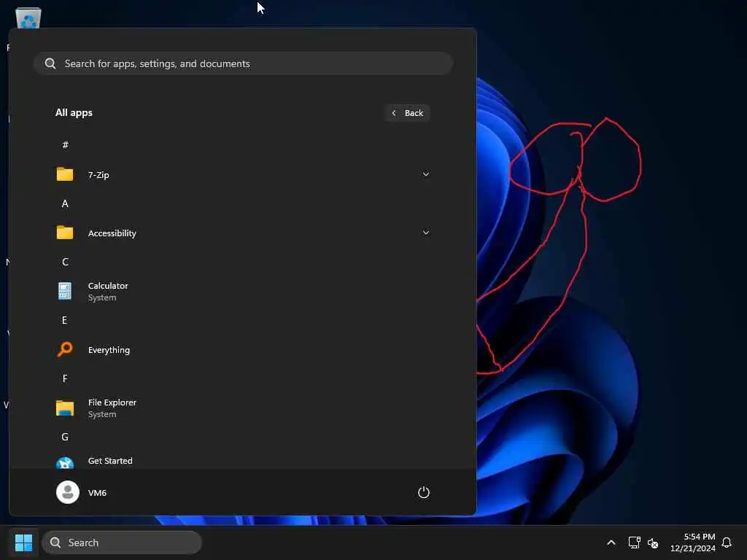Click the Accessibility folder icon
Viewport: 747px width, 560px height.
tap(65, 233)
